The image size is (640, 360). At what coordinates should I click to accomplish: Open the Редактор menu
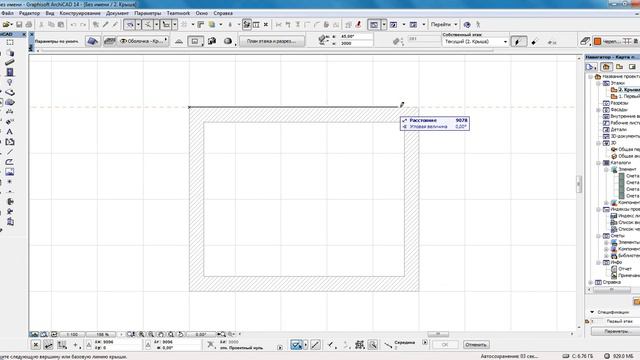tap(29, 13)
